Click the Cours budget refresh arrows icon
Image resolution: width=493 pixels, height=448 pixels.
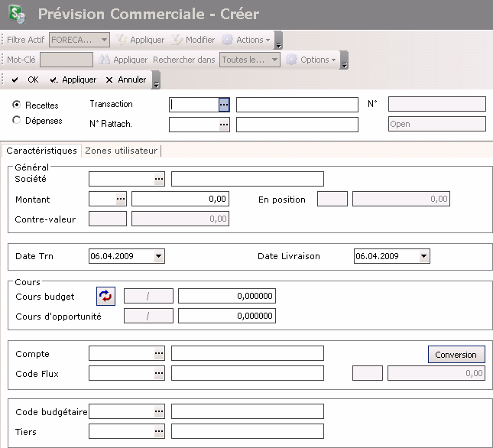click(105, 296)
